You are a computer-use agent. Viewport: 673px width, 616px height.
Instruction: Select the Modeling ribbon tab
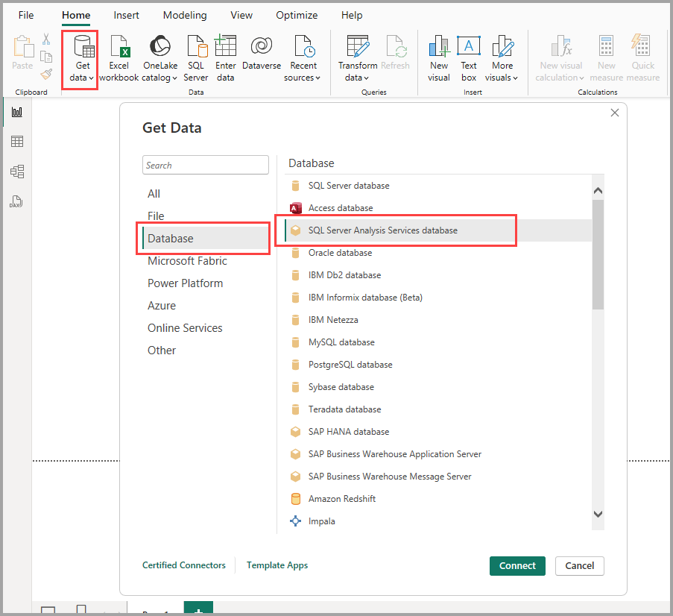[x=185, y=15]
